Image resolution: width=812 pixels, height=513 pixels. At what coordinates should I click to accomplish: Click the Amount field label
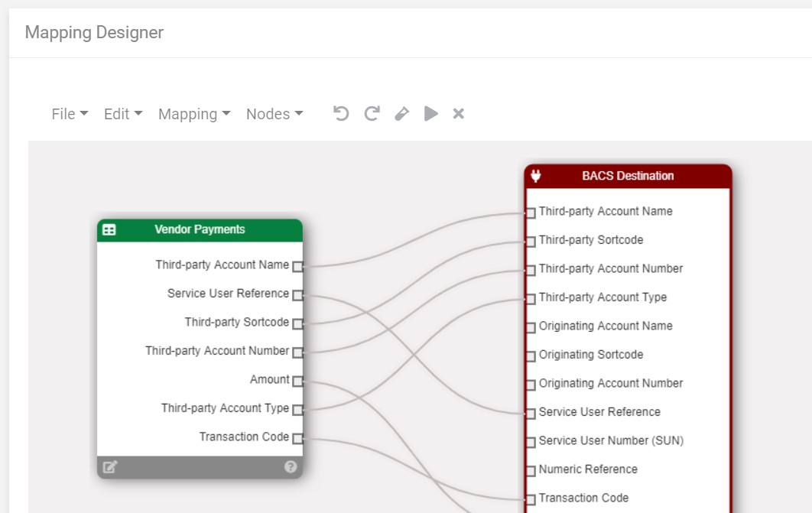coord(269,379)
